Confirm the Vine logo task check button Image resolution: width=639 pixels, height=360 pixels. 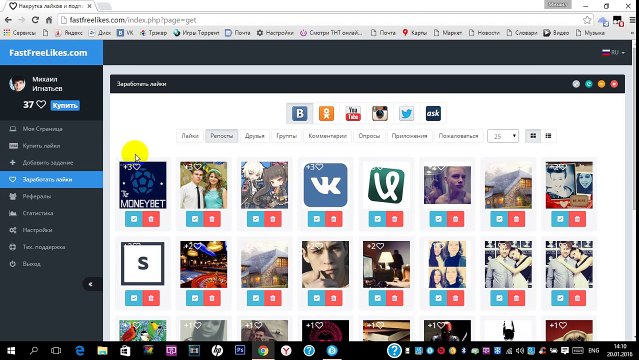pos(377,219)
